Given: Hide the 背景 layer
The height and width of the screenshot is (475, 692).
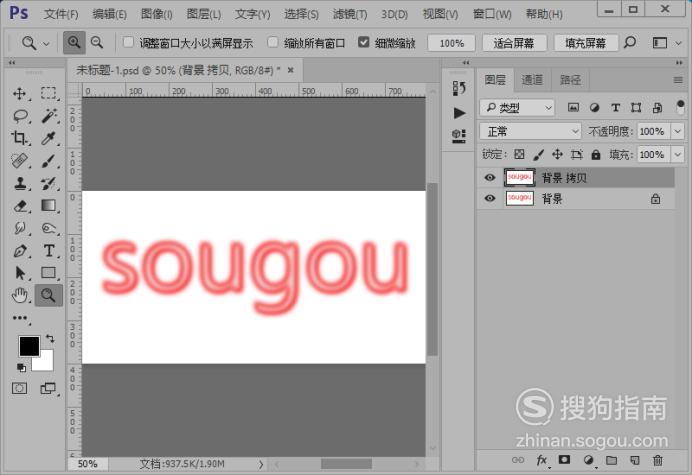Looking at the screenshot, I should coord(489,198).
